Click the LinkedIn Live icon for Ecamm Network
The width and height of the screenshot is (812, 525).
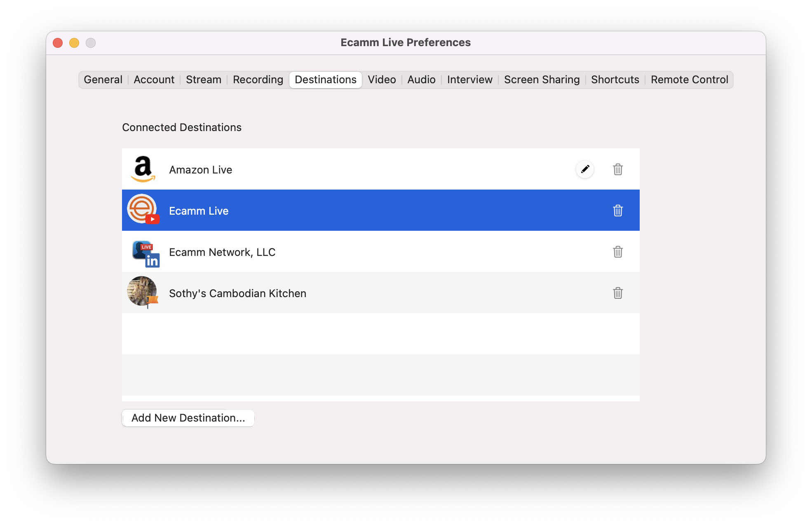click(146, 254)
